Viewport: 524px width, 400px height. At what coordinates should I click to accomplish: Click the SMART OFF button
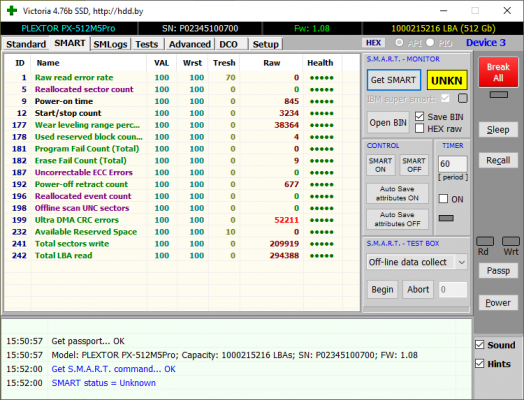pos(414,165)
